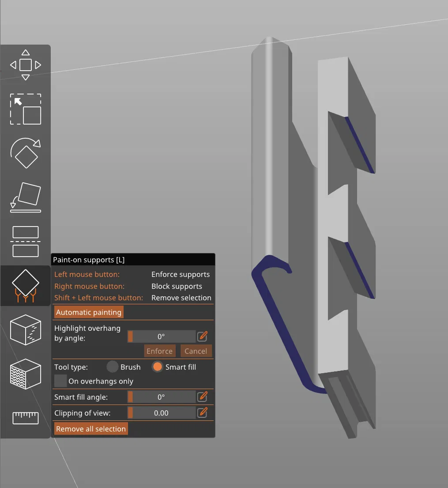448x488 pixels.
Task: Click Remove all selection button
Action: point(91,429)
